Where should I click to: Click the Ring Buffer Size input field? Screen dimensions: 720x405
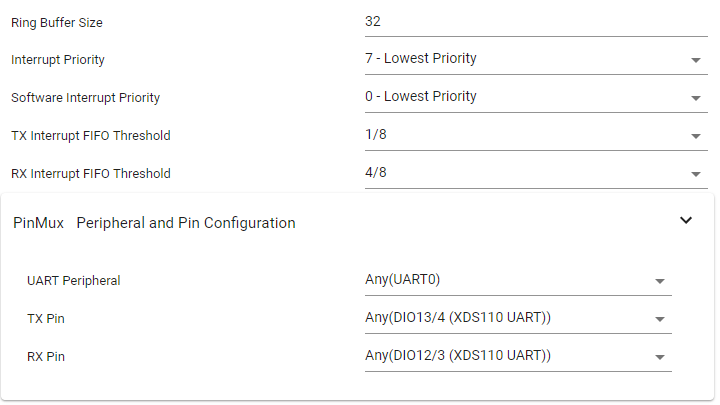point(535,21)
